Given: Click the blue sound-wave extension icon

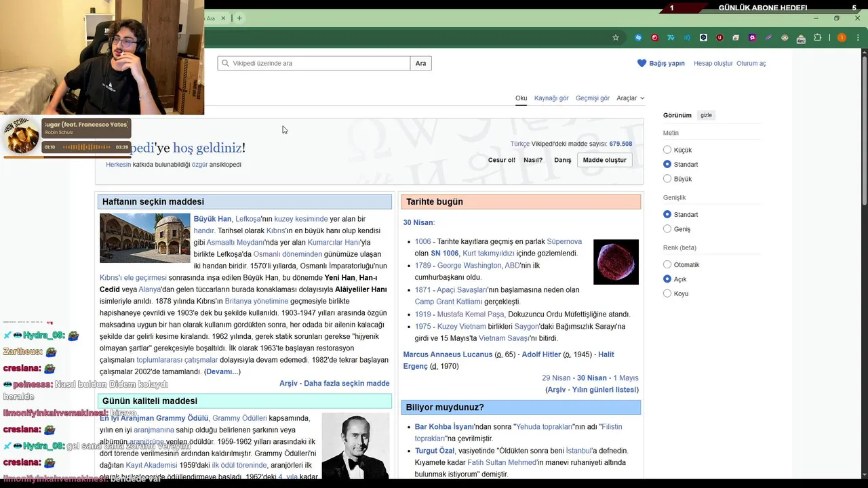Looking at the screenshot, I should (x=687, y=38).
